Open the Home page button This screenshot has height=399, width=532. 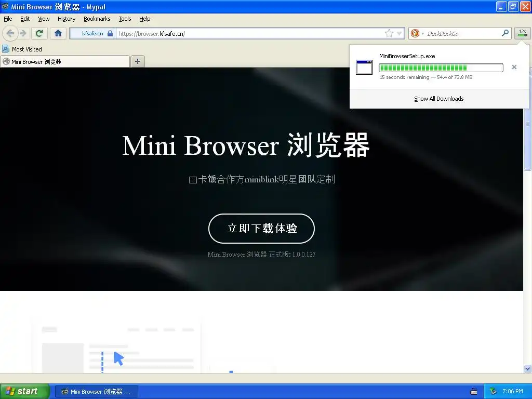point(58,33)
